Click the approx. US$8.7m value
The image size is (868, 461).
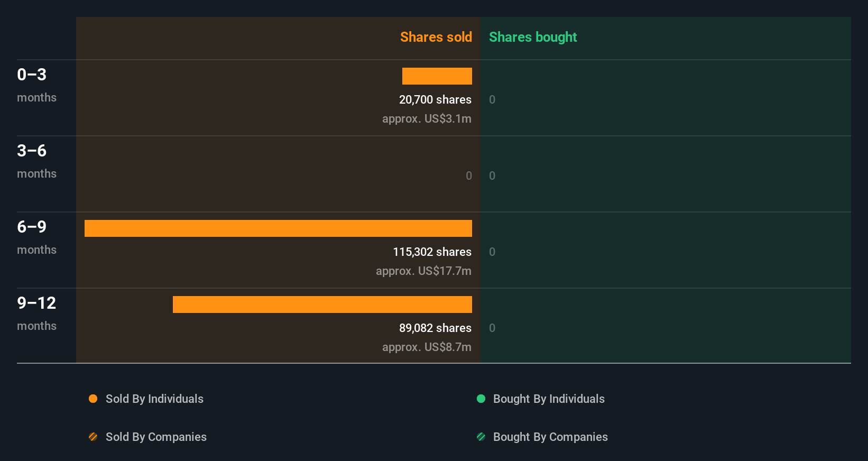pyautogui.click(x=427, y=347)
